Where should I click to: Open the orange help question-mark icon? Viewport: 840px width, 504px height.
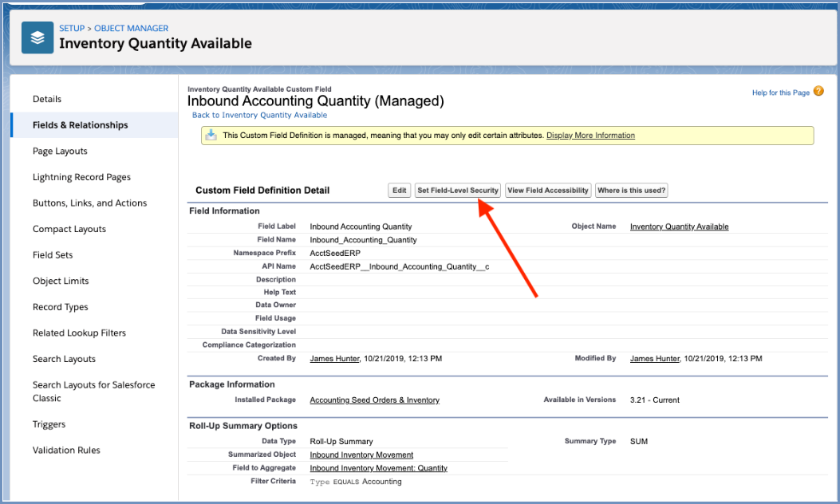pyautogui.click(x=818, y=91)
